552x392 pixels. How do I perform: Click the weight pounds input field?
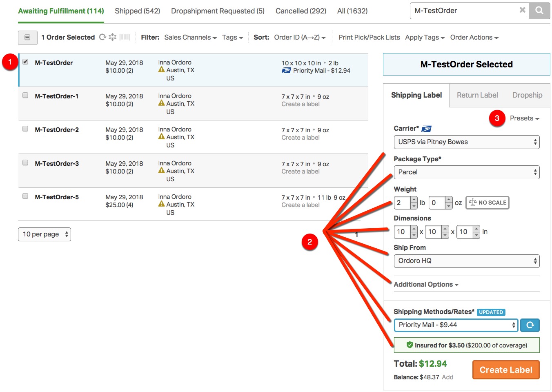[403, 203]
